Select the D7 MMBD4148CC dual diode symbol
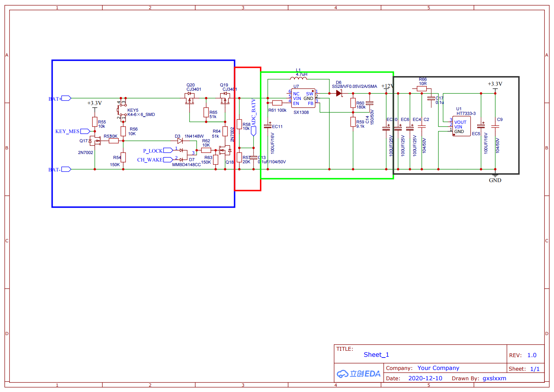 [183, 155]
